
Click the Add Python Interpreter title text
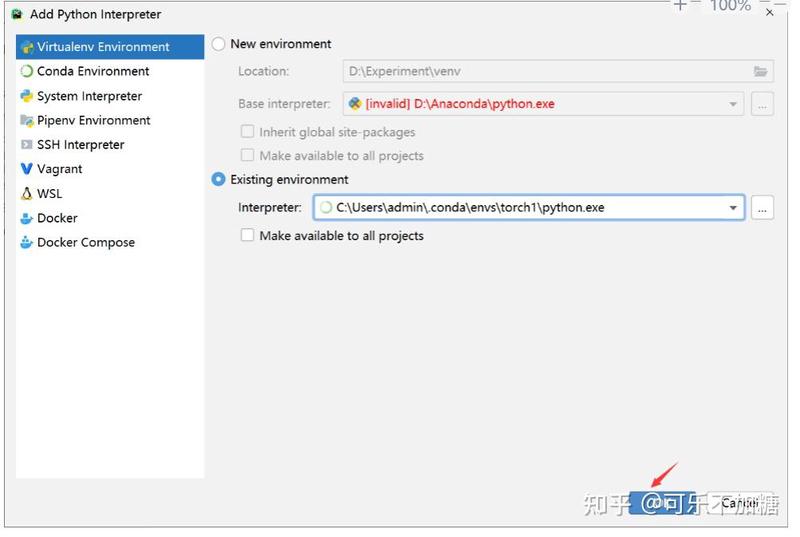click(x=95, y=14)
